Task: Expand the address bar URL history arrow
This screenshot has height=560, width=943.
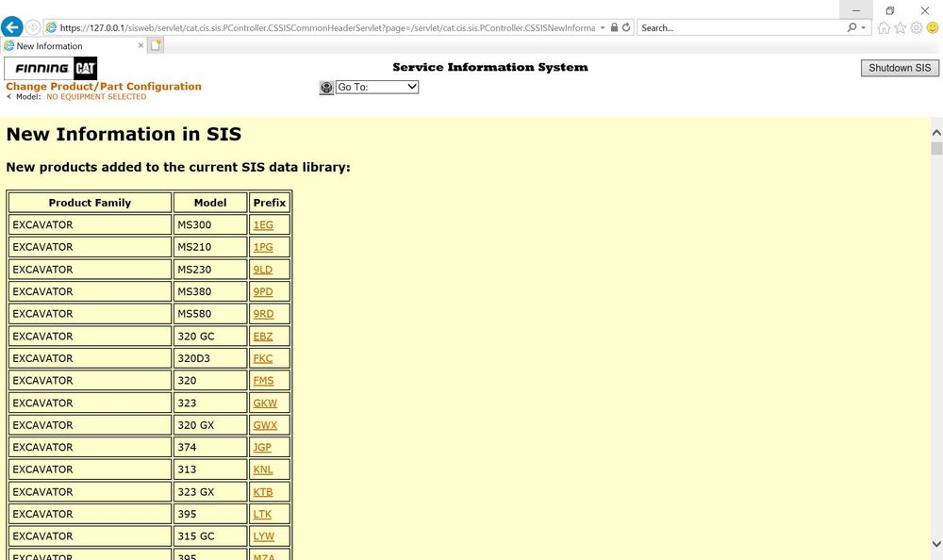Action: [x=602, y=27]
